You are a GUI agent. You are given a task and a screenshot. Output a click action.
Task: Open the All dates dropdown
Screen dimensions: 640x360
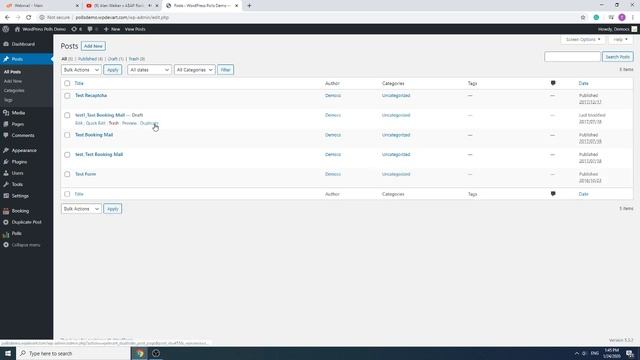pos(149,70)
